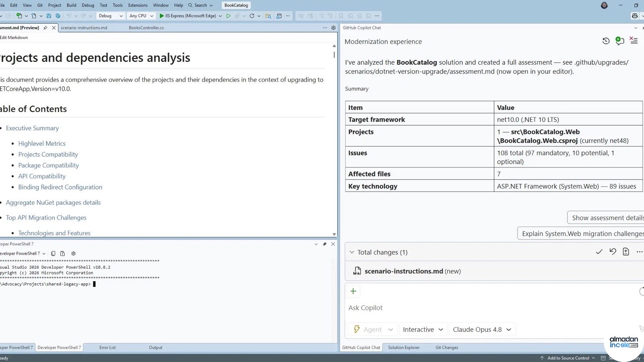
Task: Pin the Developer PowerShell panel
Action: [x=324, y=244]
